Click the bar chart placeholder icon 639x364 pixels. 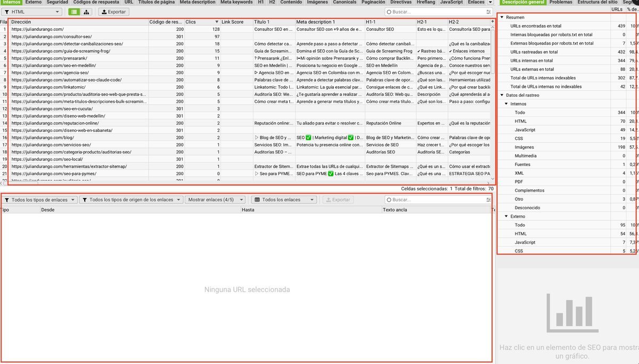[x=567, y=310]
